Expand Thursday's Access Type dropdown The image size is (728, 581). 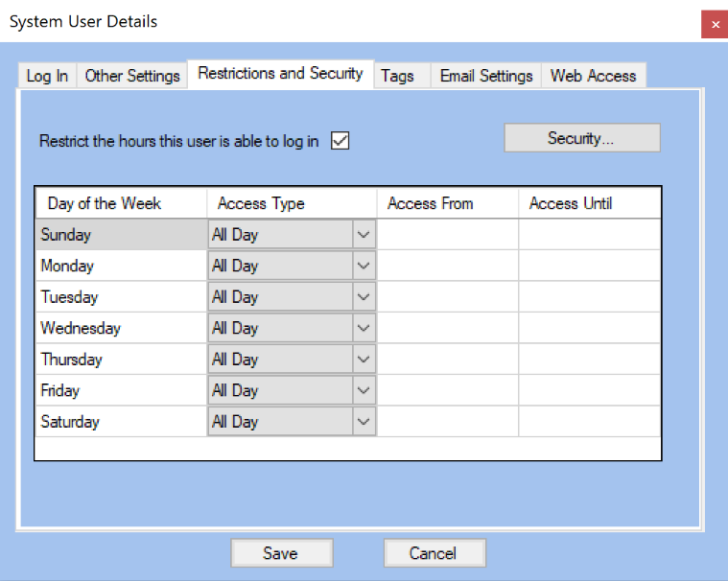click(x=364, y=360)
